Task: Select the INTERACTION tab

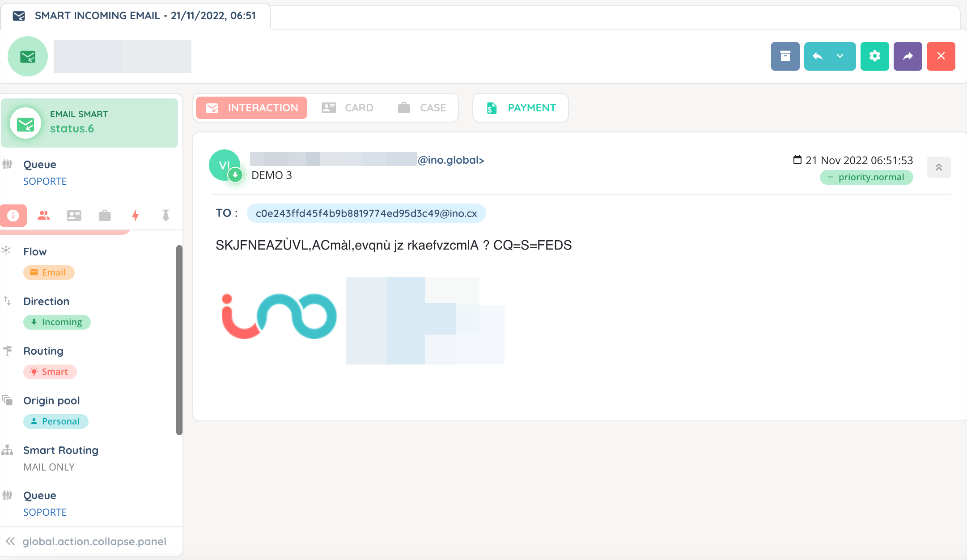Action: (x=252, y=108)
